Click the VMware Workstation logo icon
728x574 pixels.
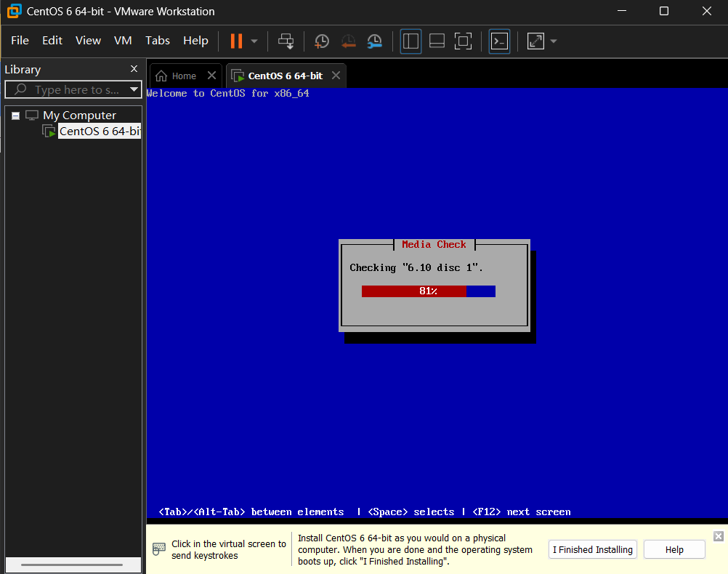(x=14, y=11)
